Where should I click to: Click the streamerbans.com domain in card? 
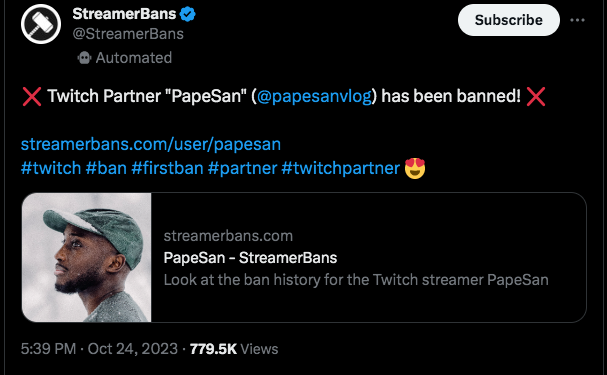click(228, 236)
